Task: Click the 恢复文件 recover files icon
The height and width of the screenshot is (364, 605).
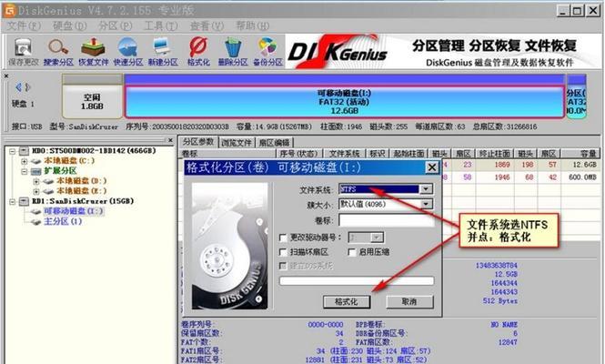Action: pos(94,52)
